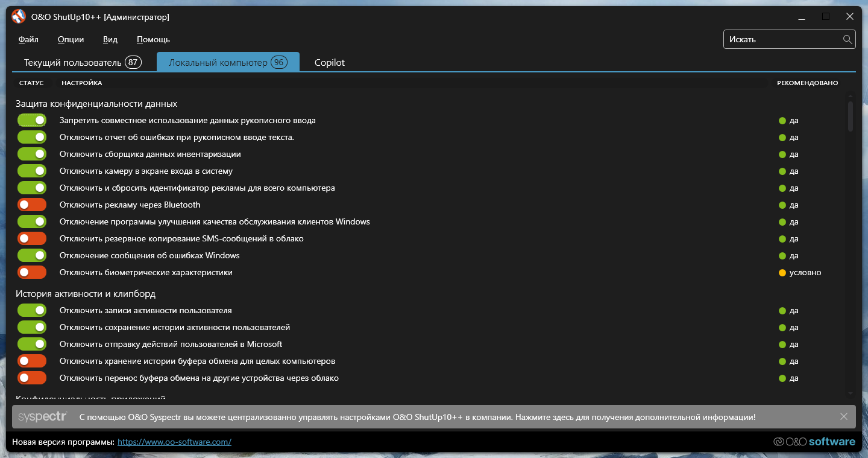
Task: Open the Помощь menu
Action: tap(153, 39)
